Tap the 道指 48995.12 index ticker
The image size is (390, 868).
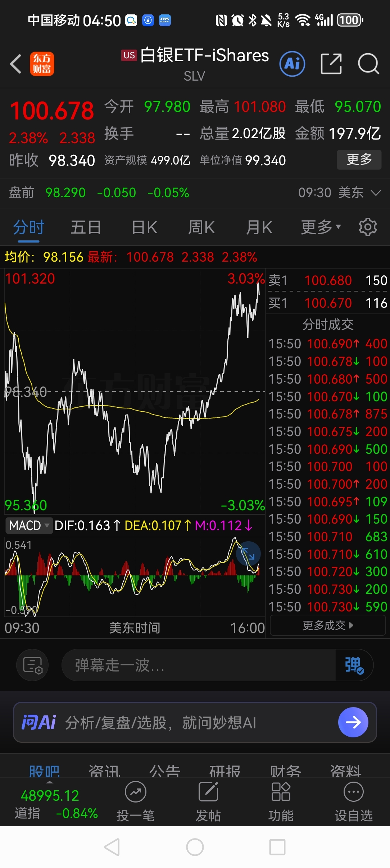(56, 804)
